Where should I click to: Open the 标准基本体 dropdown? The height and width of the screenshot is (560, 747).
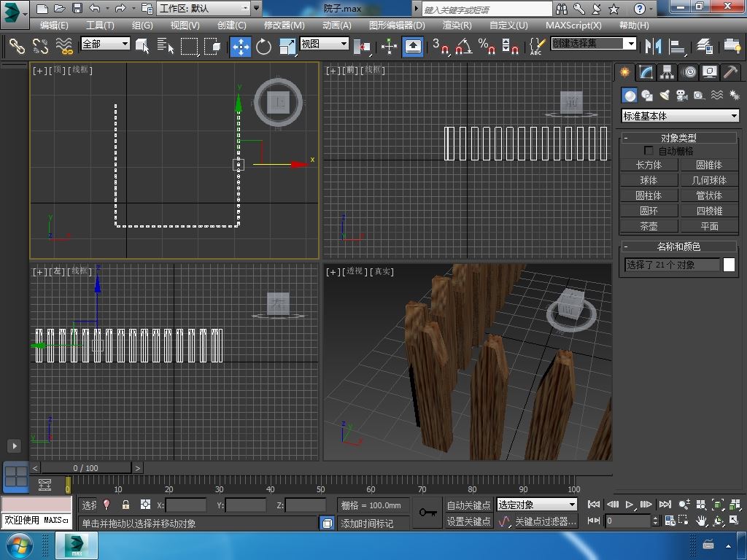680,116
